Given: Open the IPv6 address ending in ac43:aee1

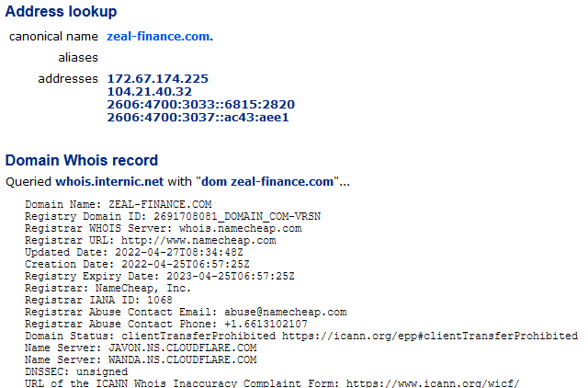Looking at the screenshot, I should coord(198,118).
